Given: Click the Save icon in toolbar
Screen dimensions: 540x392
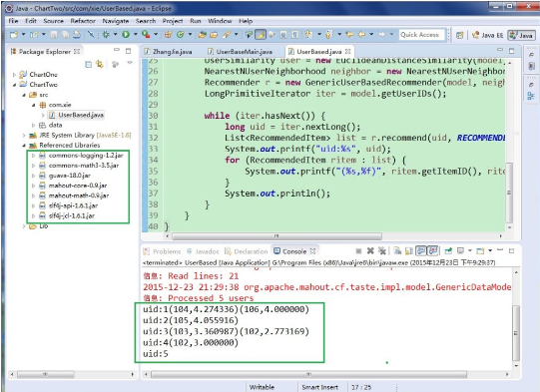Looking at the screenshot, I should [53, 35].
